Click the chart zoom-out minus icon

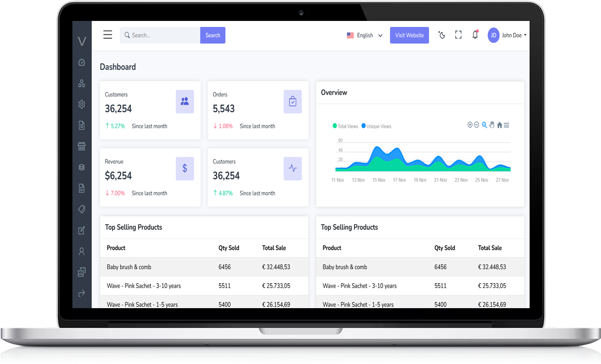477,125
